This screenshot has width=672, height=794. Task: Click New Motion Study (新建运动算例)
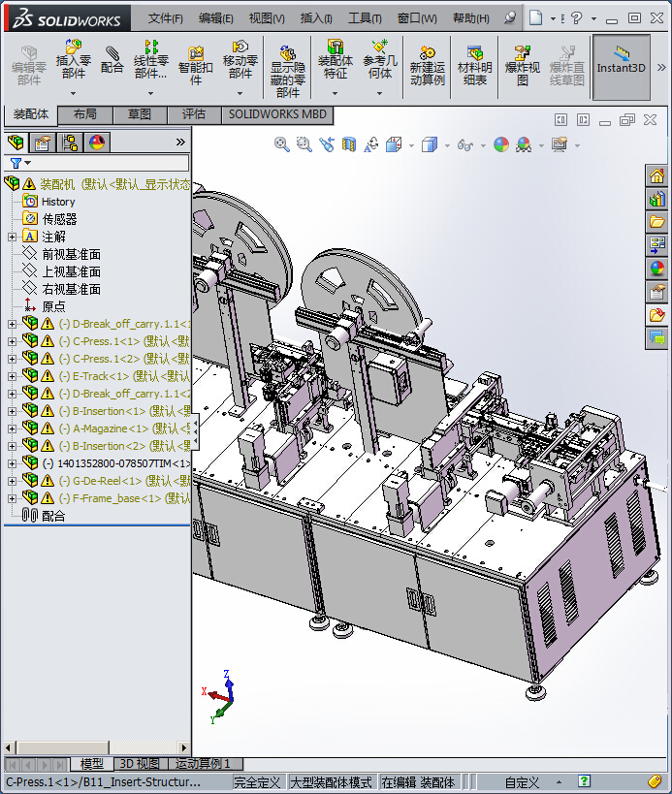pos(428,66)
